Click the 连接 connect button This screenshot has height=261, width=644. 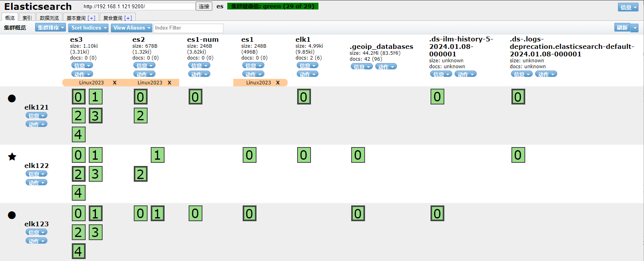tap(204, 6)
